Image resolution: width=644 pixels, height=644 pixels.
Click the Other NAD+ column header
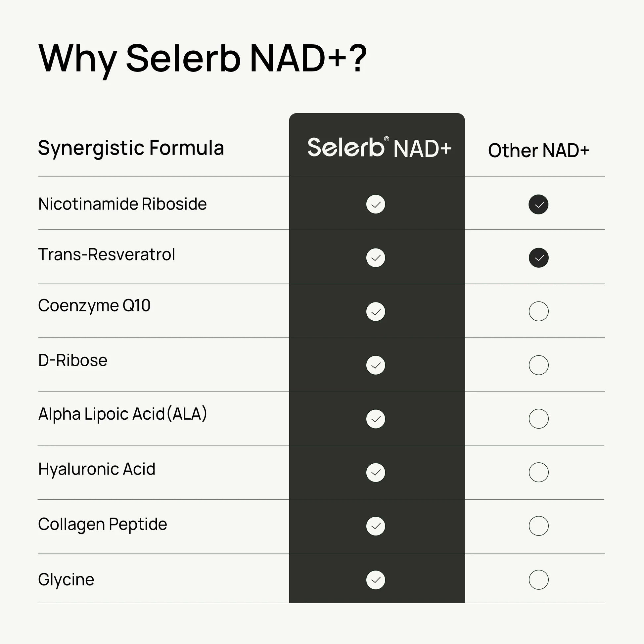(x=538, y=150)
